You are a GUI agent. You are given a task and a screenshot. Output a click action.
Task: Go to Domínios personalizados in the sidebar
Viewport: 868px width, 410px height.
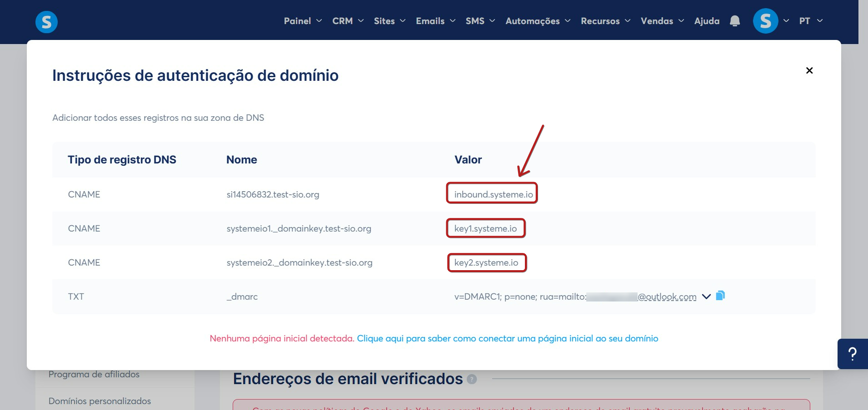pyautogui.click(x=100, y=401)
